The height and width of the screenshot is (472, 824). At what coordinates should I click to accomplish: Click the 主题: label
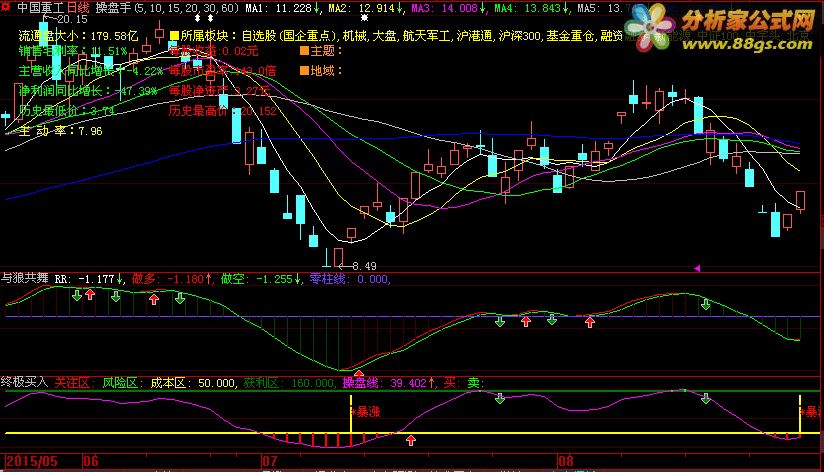326,51
